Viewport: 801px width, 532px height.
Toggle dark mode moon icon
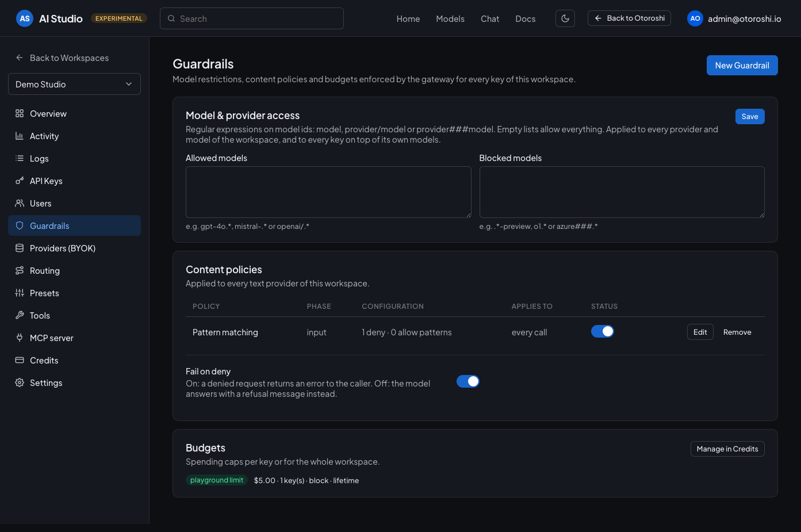(x=565, y=18)
